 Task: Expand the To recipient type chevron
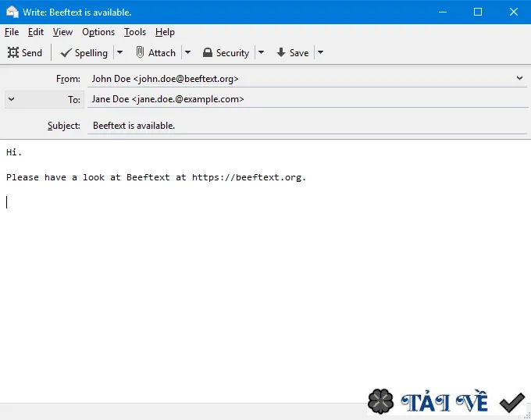coord(11,99)
